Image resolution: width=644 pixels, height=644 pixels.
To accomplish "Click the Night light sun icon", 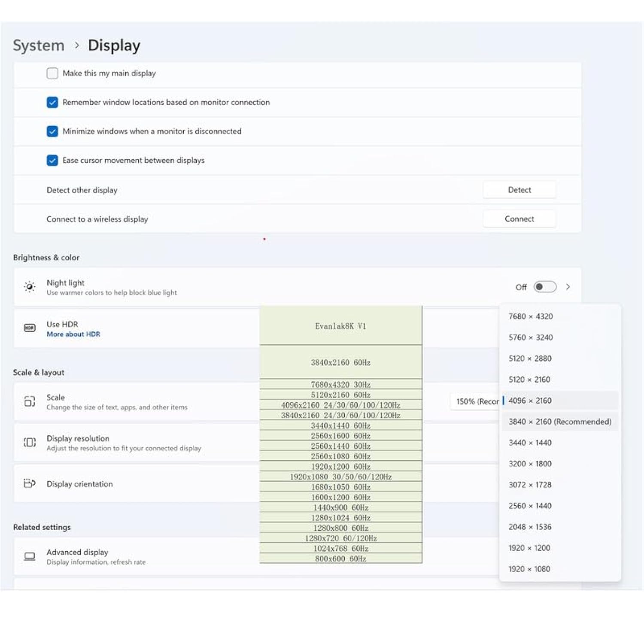I will [x=30, y=287].
